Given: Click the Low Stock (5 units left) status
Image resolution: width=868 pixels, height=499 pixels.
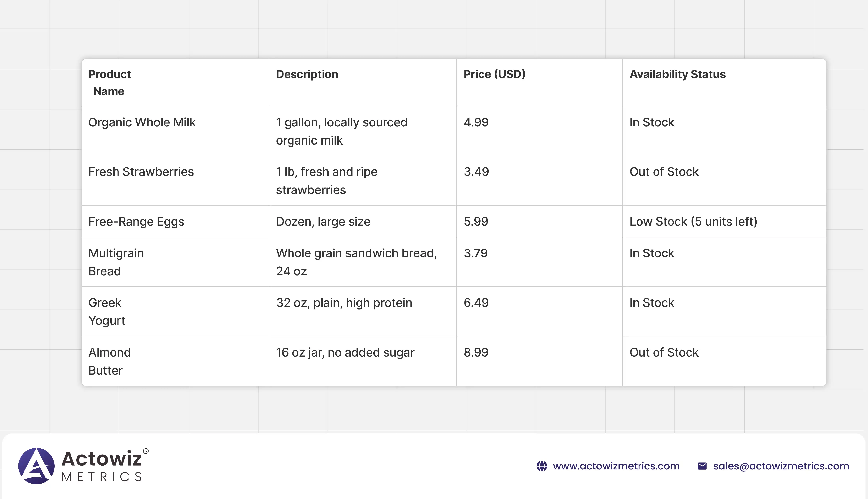Looking at the screenshot, I should [x=693, y=222].
